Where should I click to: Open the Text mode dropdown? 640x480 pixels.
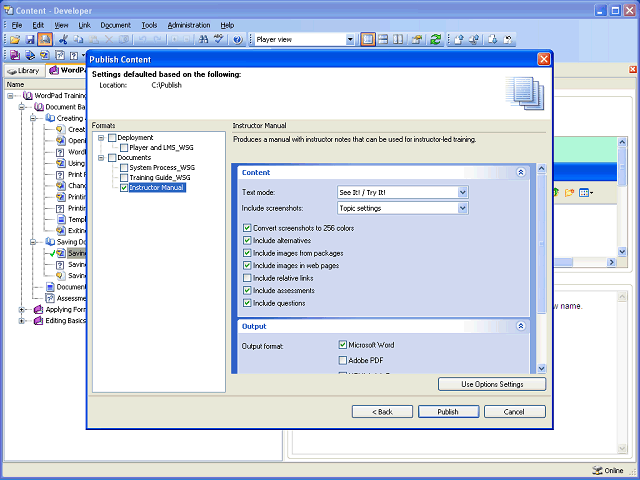tap(462, 192)
